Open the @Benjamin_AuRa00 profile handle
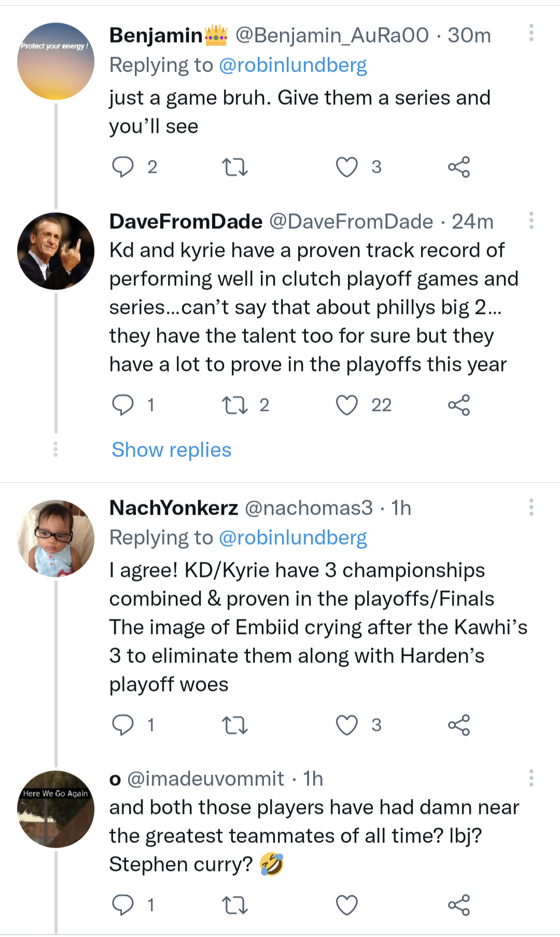Viewport: 560px width, 937px height. click(332, 35)
